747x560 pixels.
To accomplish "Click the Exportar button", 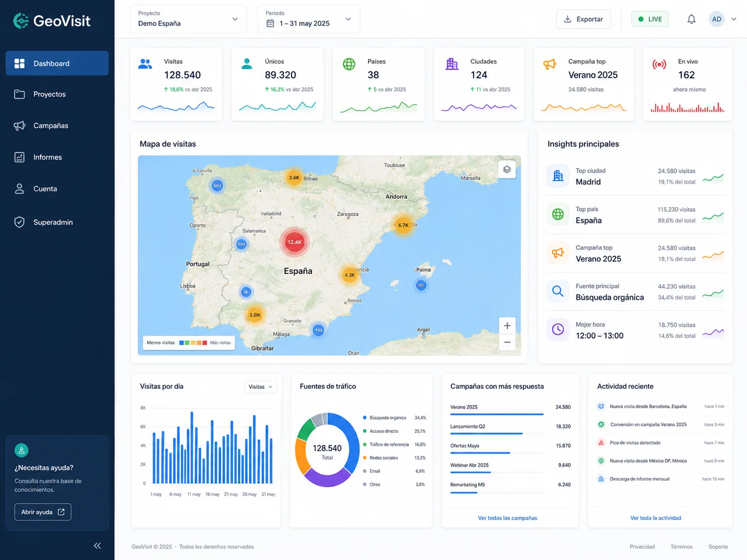I will coord(583,19).
